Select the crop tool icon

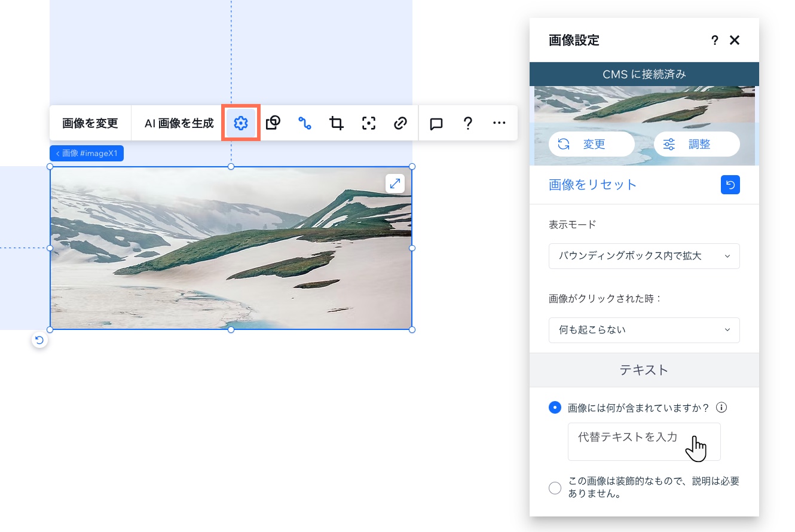point(337,123)
